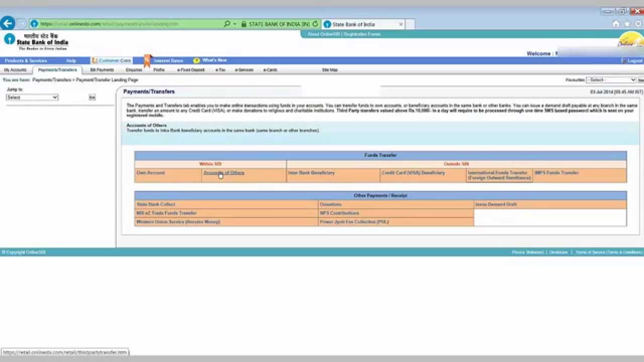The image size is (644, 362).
Task: Click the Accounts of Others link
Action: [x=224, y=173]
